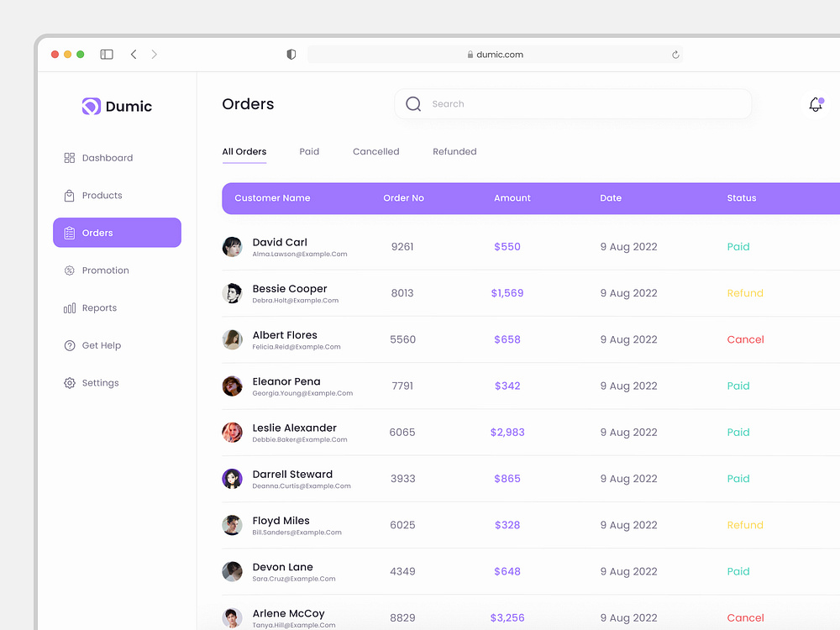This screenshot has width=840, height=630.
Task: Click the notification bell icon
Action: click(x=815, y=104)
